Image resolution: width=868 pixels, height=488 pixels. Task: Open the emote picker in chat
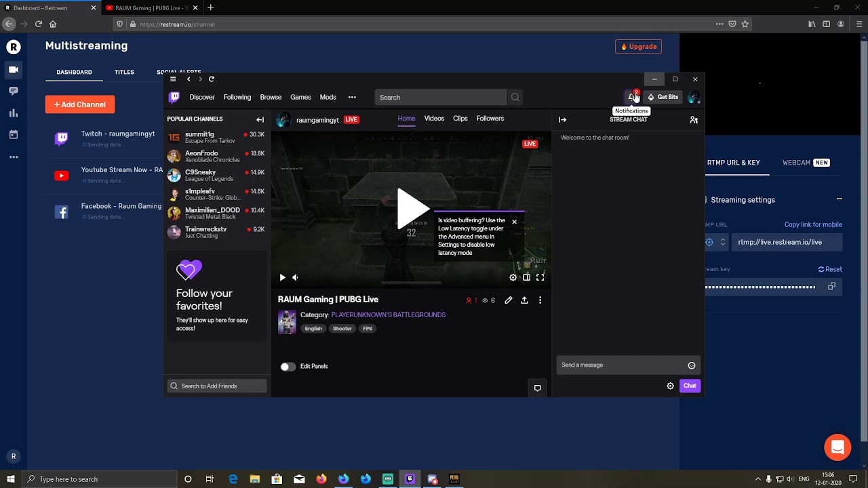tap(692, 365)
